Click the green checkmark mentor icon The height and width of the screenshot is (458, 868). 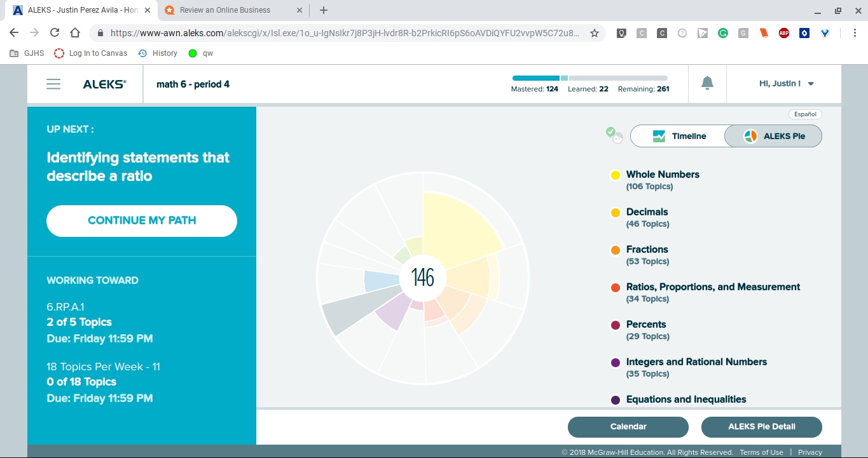tap(611, 132)
